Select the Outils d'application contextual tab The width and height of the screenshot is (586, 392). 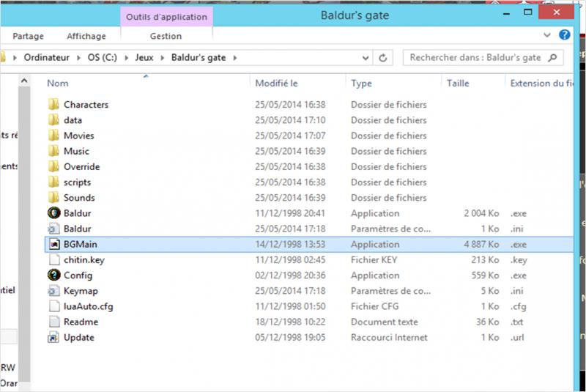tap(166, 17)
